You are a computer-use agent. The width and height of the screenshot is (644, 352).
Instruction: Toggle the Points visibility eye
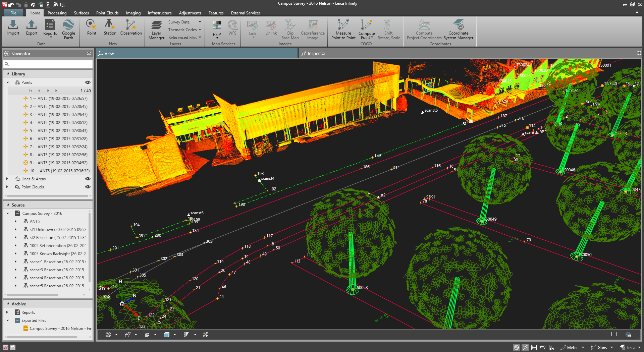pos(88,82)
